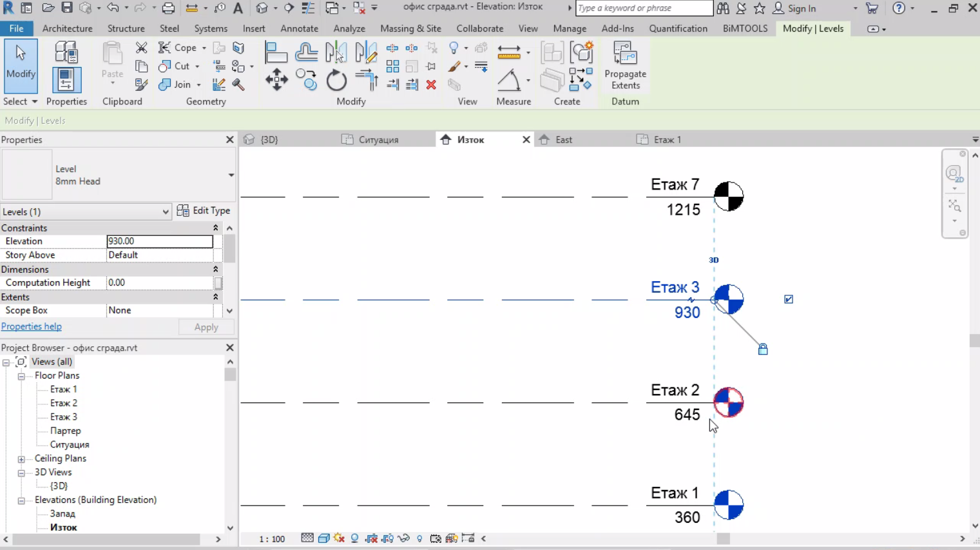Click the 1 : 100 view scale
Image resolution: width=980 pixels, height=550 pixels.
pos(272,539)
